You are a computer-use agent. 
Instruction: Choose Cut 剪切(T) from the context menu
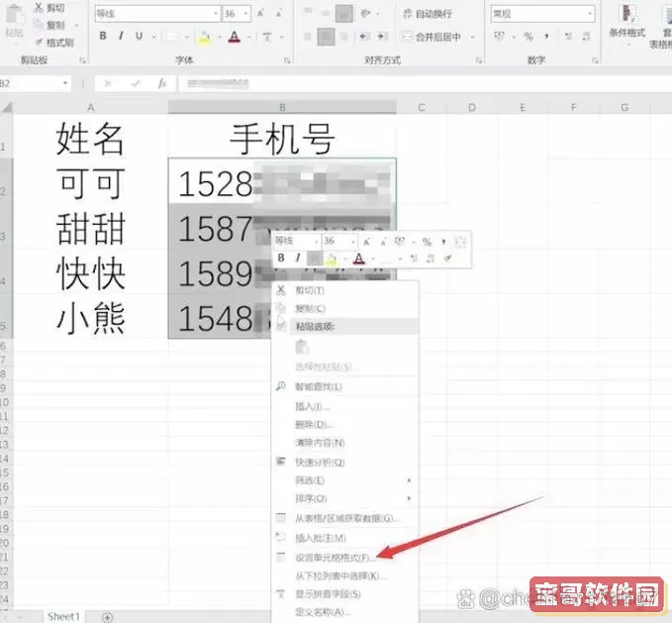point(345,290)
